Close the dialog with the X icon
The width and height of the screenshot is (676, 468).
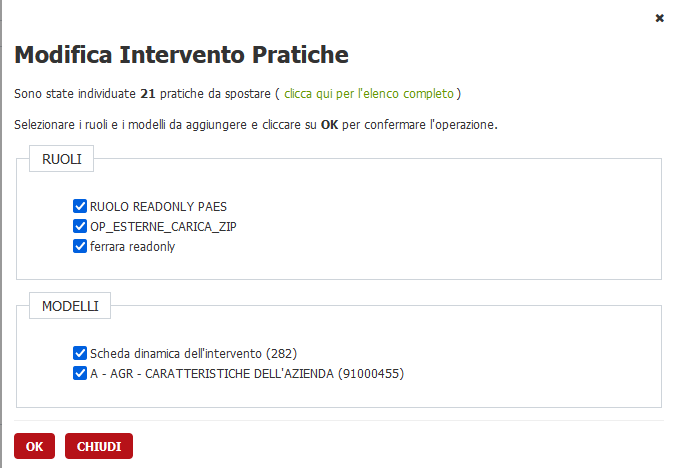tap(659, 18)
